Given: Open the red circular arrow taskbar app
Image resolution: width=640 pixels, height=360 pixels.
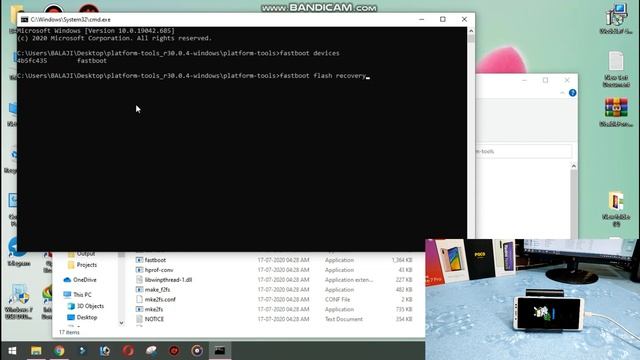Looking at the screenshot, I should click(174, 351).
